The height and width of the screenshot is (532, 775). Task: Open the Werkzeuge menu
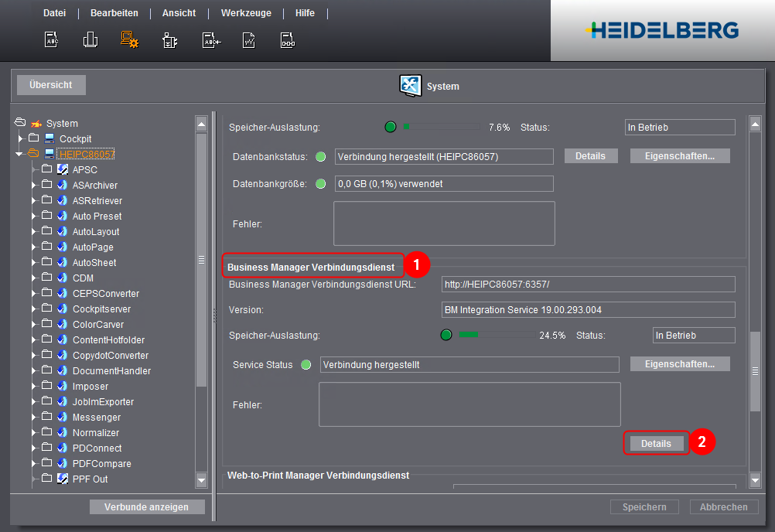coord(245,13)
